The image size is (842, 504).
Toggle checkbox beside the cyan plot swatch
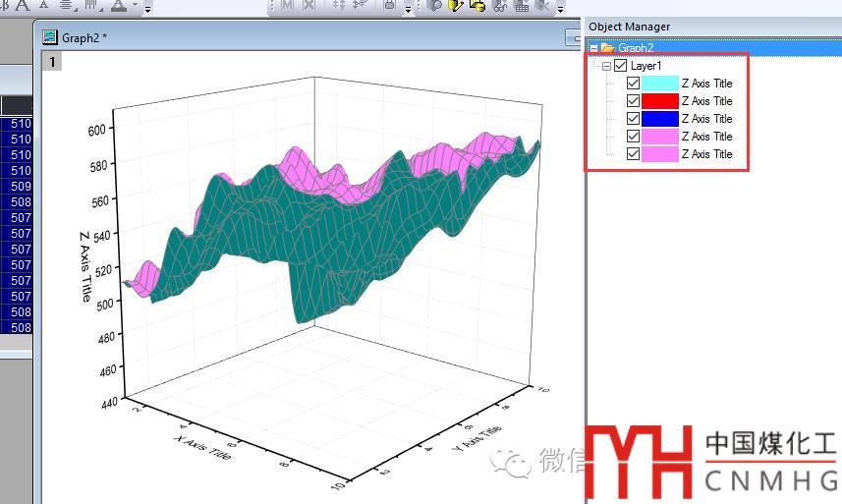pyautogui.click(x=633, y=84)
